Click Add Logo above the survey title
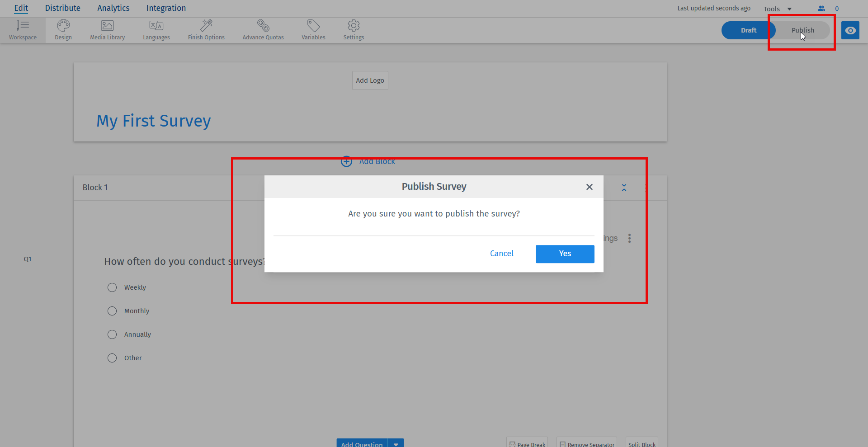868x447 pixels. pos(370,80)
